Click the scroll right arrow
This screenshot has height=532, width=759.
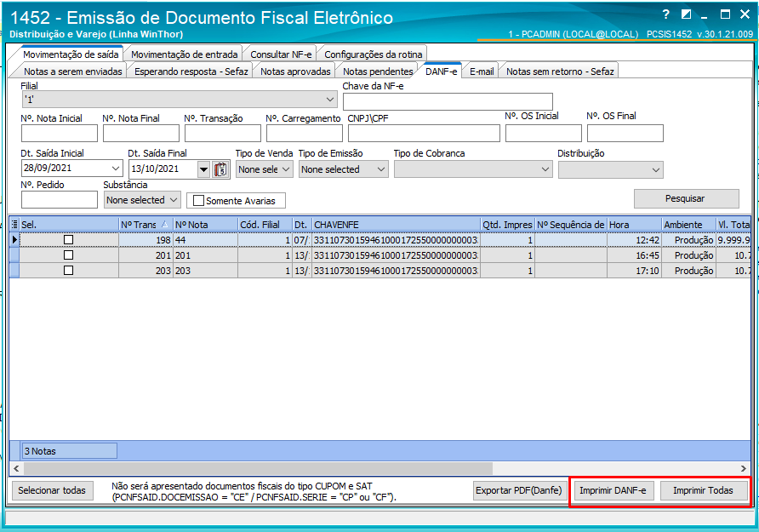pyautogui.click(x=744, y=468)
